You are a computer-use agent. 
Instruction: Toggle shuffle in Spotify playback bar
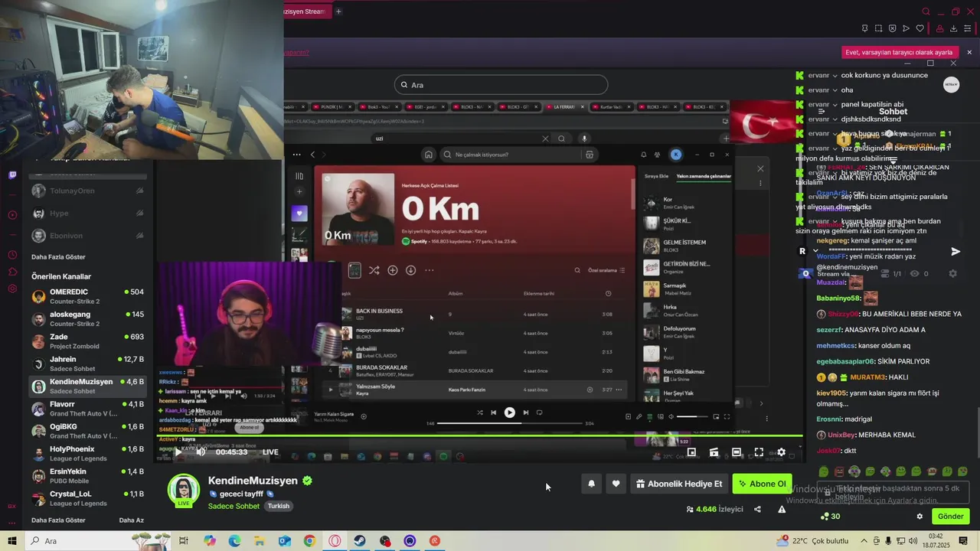[480, 412]
